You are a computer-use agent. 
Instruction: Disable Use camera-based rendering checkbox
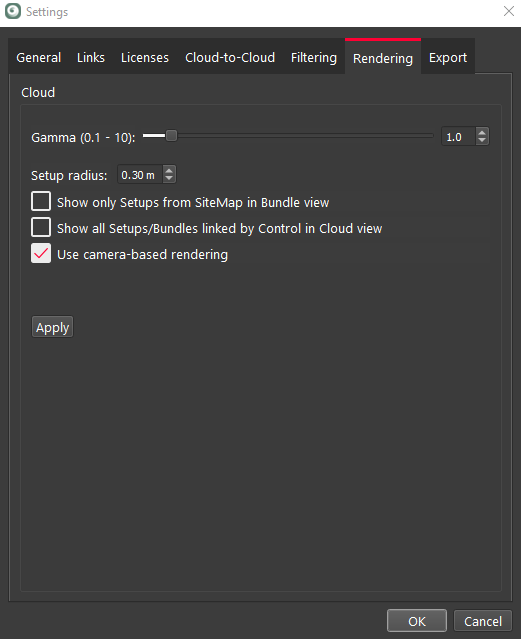coord(41,253)
